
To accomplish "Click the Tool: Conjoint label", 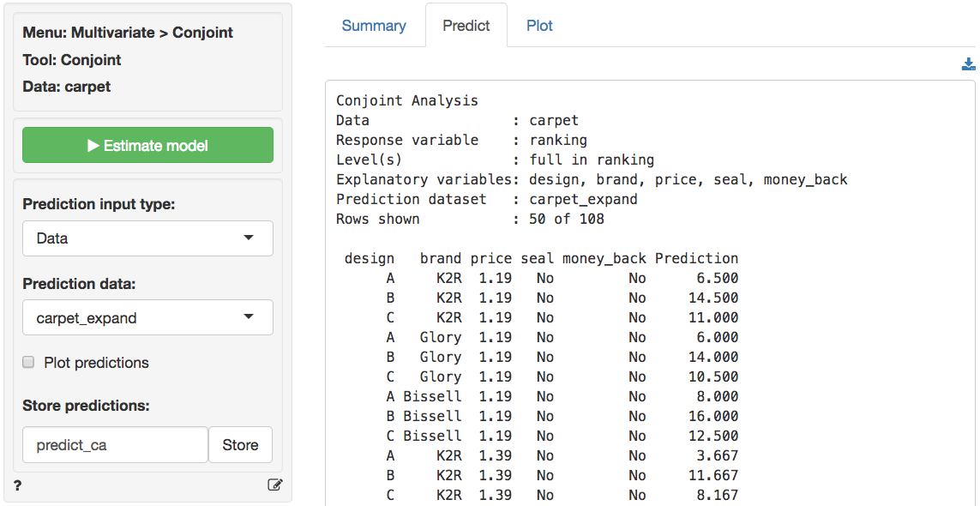I will (72, 60).
